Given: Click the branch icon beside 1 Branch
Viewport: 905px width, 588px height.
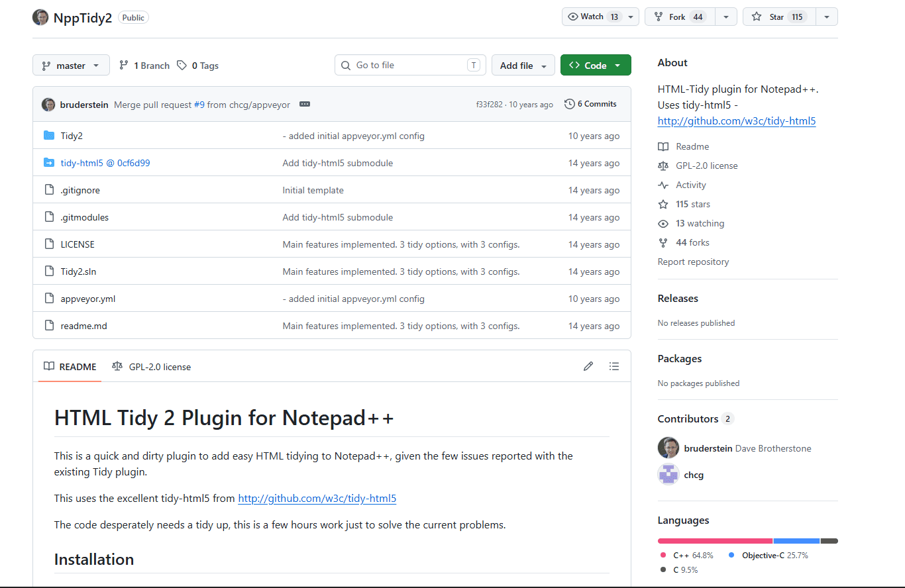Looking at the screenshot, I should point(124,66).
